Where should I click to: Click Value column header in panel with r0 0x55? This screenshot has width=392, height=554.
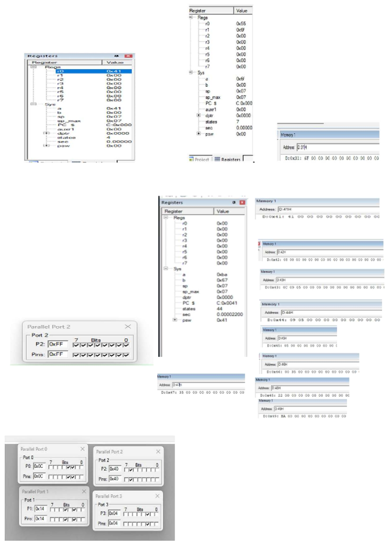pos(243,11)
